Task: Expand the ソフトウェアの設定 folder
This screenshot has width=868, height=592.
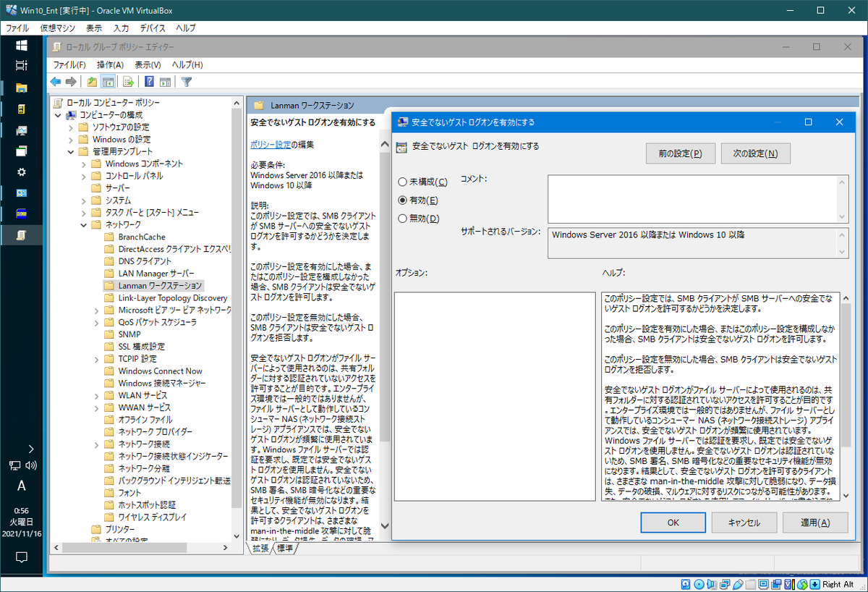Action: pos(72,127)
